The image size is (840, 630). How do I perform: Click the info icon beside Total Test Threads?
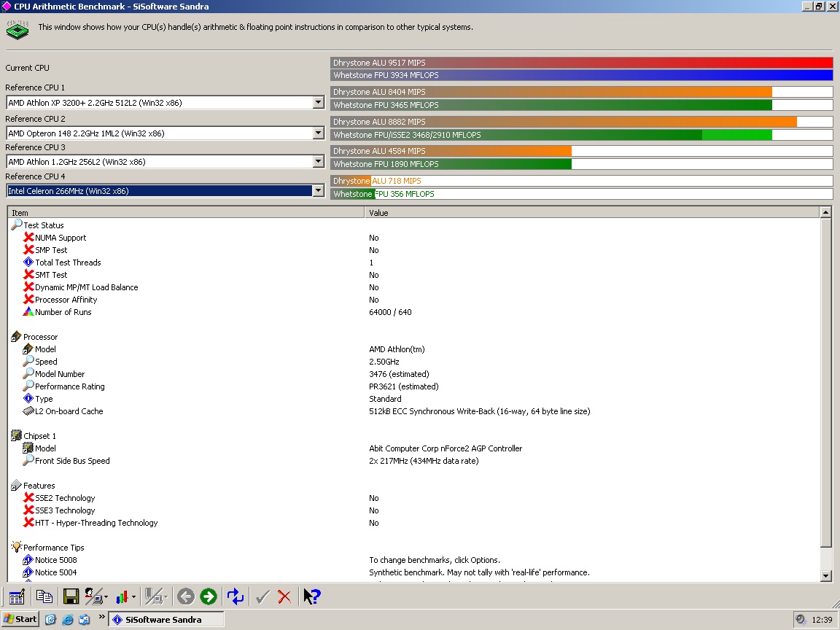coord(28,262)
